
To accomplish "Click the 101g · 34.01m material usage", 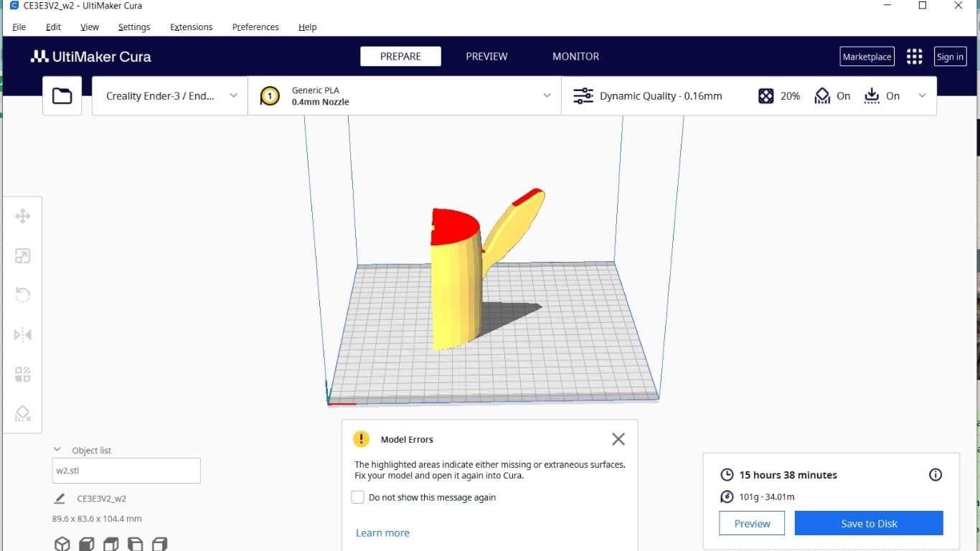I will point(767,496).
